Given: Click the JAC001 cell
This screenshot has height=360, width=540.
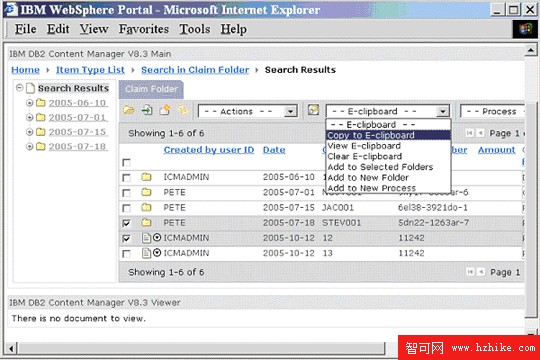Looking at the screenshot, I should tap(338, 208).
